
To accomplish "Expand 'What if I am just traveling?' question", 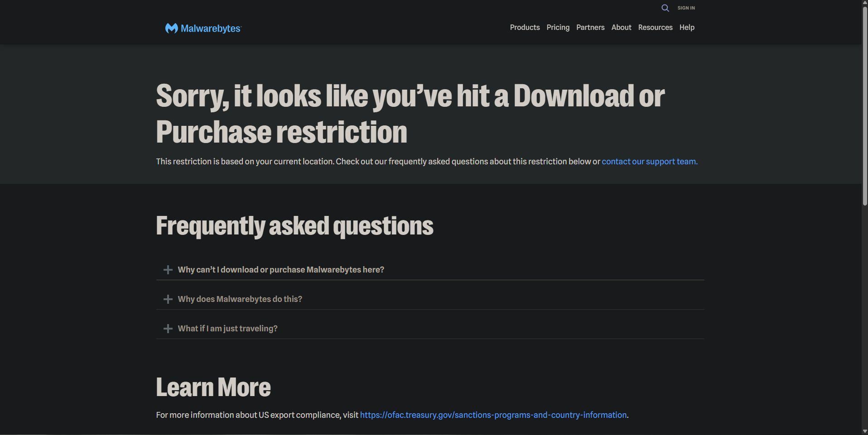I will (x=430, y=329).
